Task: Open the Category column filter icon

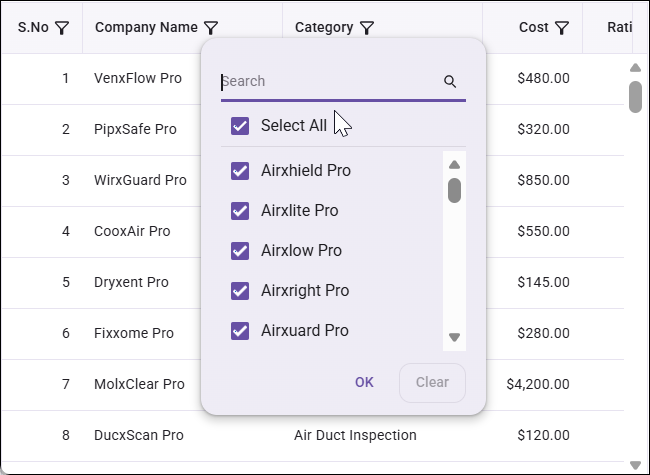Action: (367, 28)
